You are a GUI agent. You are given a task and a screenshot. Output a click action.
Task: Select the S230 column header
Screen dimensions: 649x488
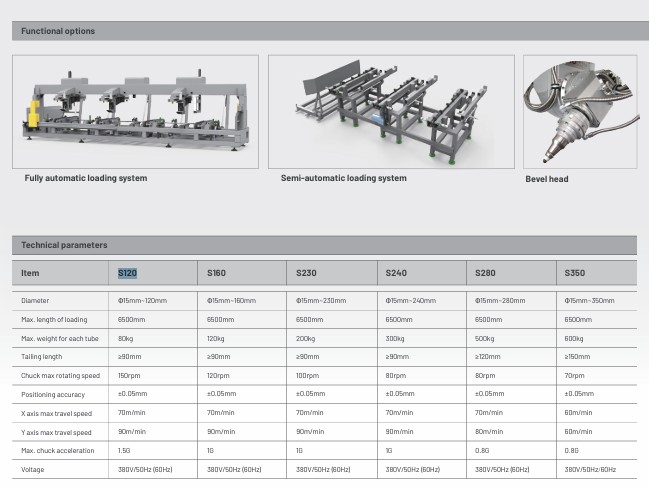coord(306,272)
